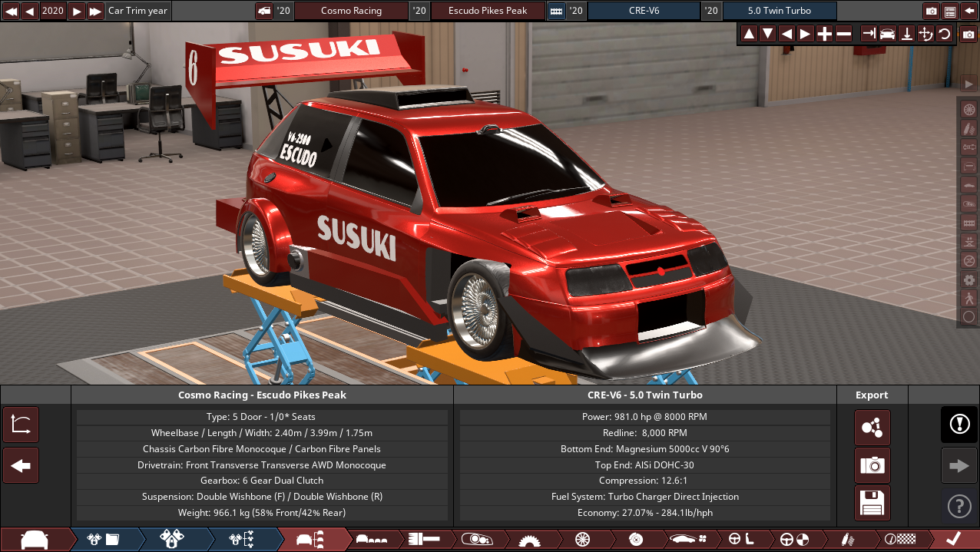The height and width of the screenshot is (552, 980).
Task: Switch to front car view icon
Action: pos(887,34)
